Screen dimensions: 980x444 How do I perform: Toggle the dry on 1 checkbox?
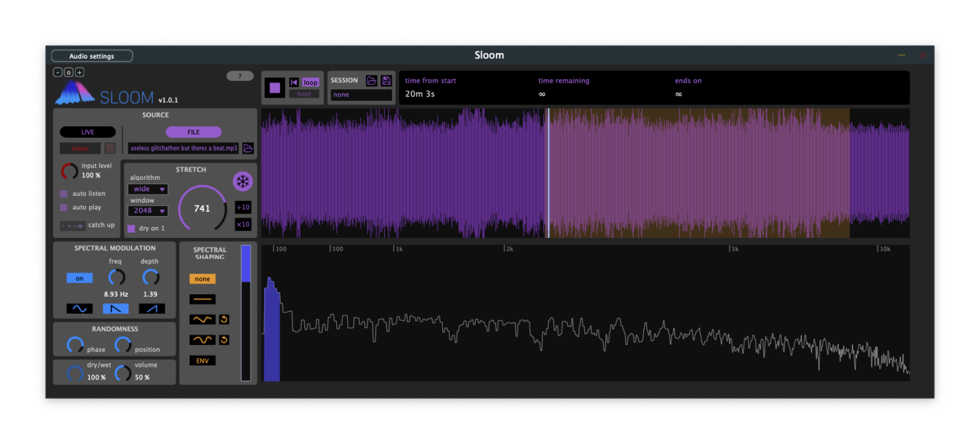[x=133, y=228]
